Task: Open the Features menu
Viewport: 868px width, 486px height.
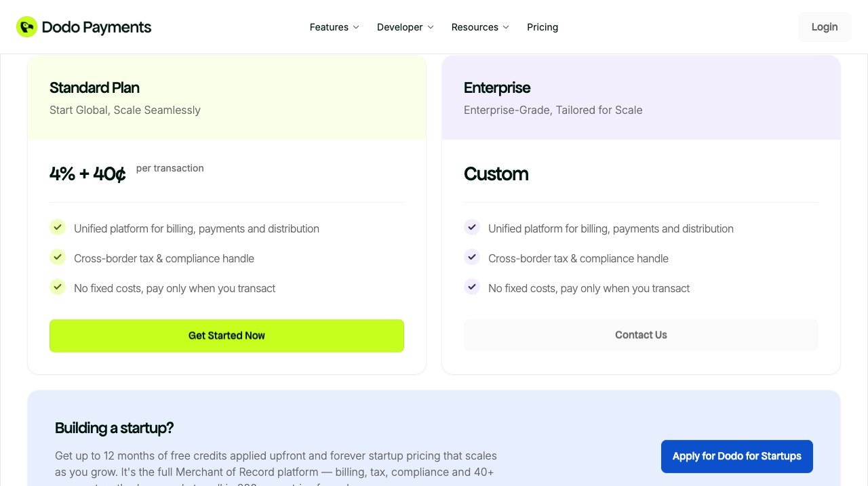Action: pyautogui.click(x=334, y=27)
